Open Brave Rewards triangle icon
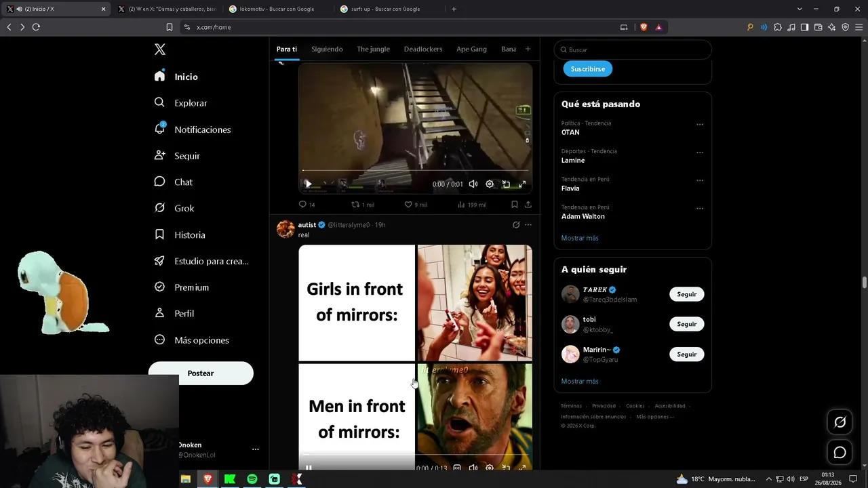Screen dimensions: 868x488 [658, 27]
